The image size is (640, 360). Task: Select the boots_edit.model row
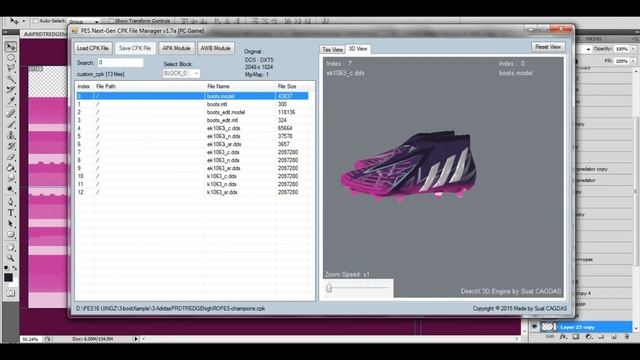(x=192, y=112)
